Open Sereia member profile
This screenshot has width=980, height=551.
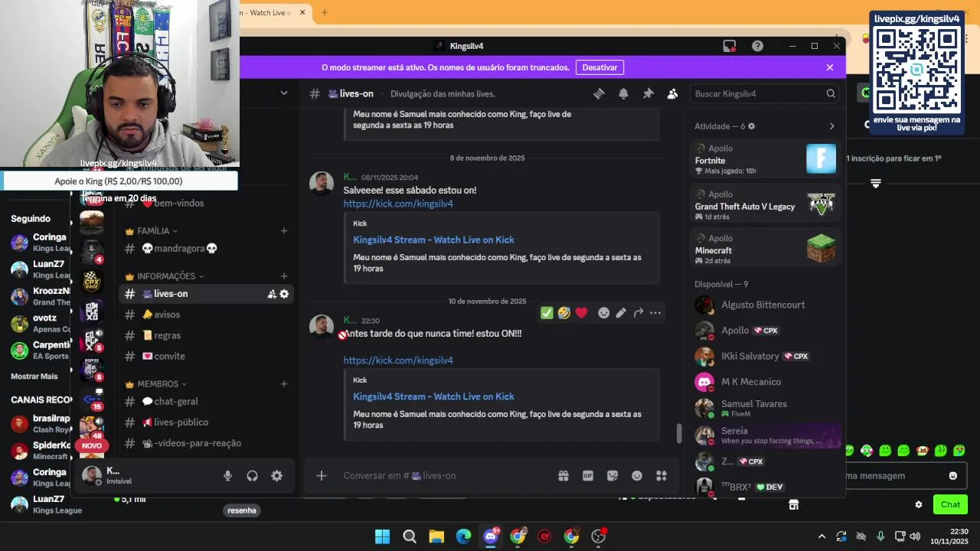tap(765, 435)
